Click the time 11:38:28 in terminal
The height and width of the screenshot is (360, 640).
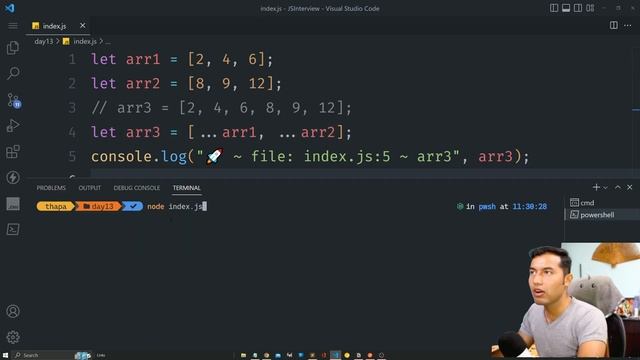[529, 207]
